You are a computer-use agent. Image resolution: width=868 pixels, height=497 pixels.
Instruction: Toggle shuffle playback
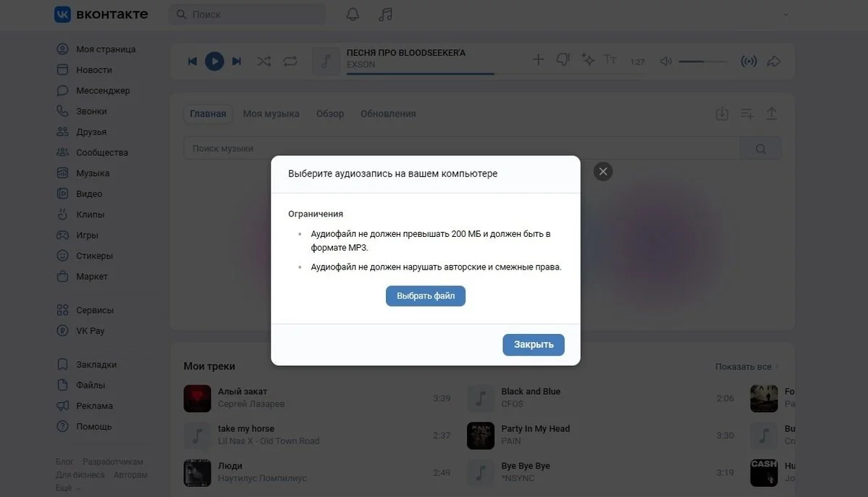[264, 61]
